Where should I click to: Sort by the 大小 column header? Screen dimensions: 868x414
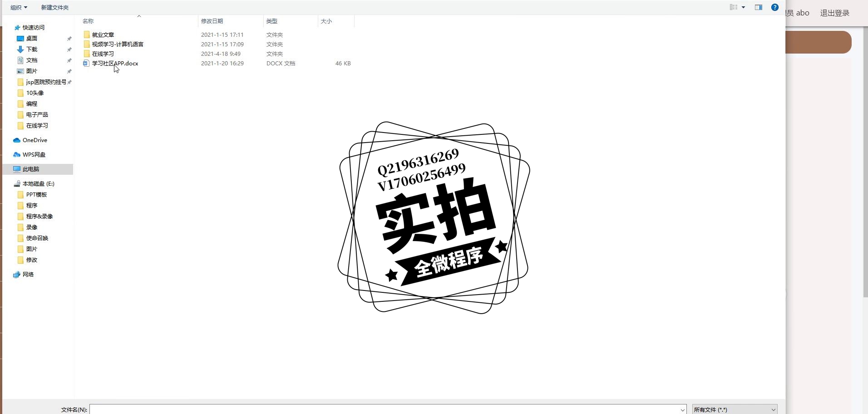(326, 21)
